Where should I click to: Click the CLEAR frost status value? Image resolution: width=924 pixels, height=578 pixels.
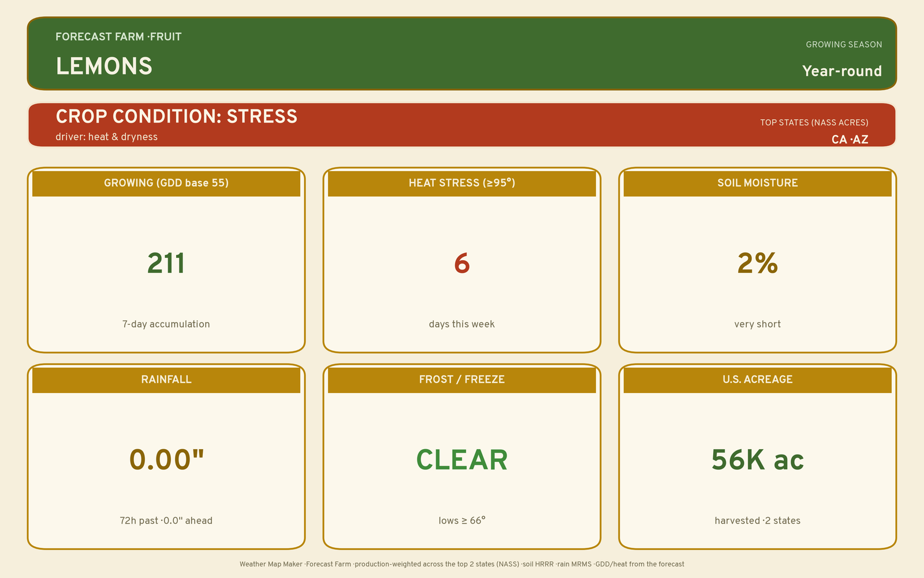coord(462,460)
